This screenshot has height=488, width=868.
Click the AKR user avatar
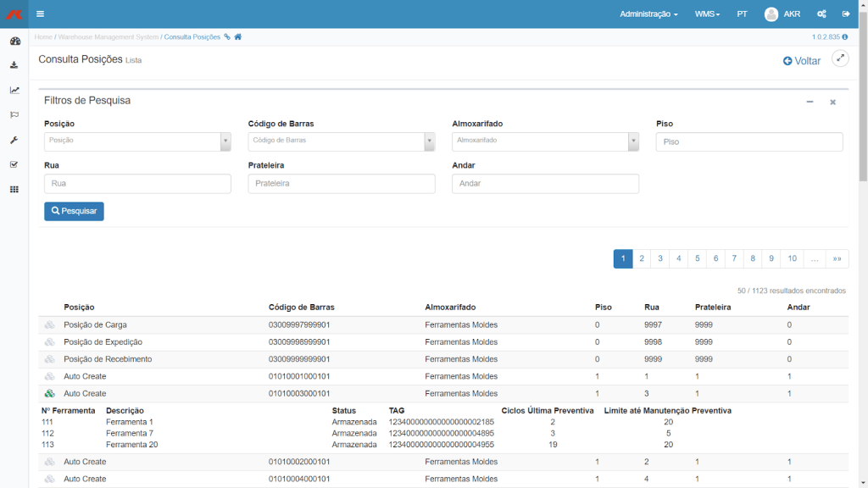point(771,14)
